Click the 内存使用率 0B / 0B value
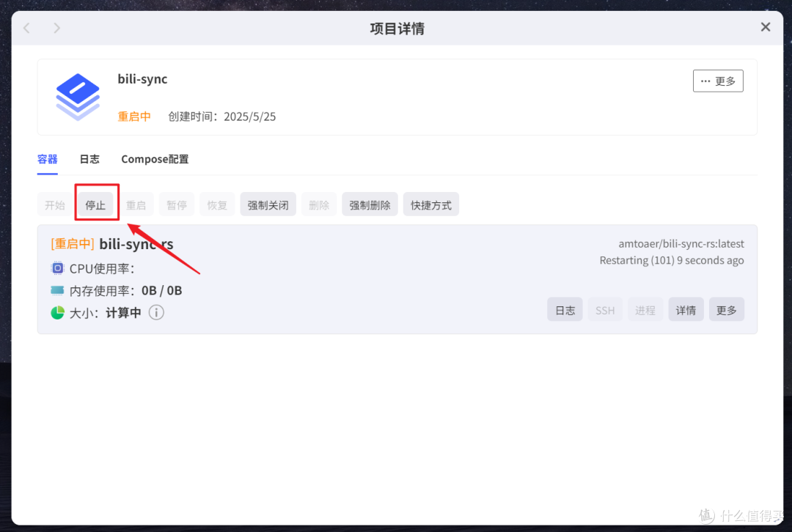Screen dimensions: 792x532 click(x=161, y=290)
